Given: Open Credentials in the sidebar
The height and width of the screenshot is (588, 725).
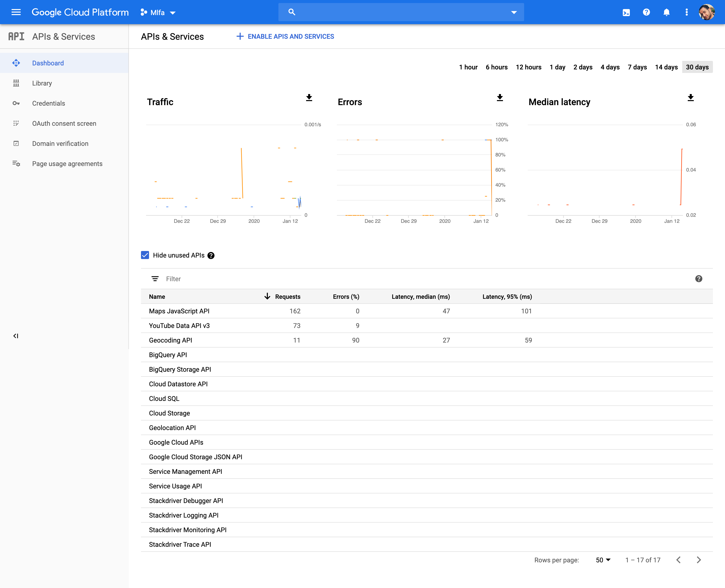Looking at the screenshot, I should 49,103.
